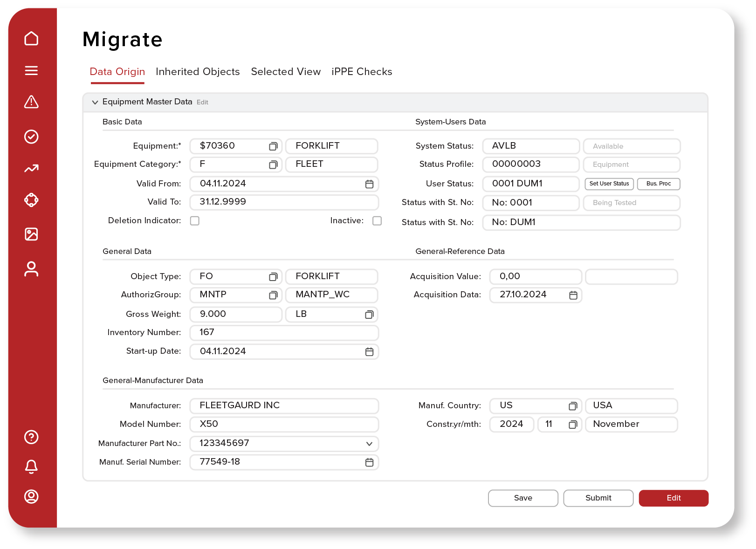Image resolution: width=756 pixels, height=549 pixels.
Task: Click the Inventory Number input field
Action: [x=284, y=332]
